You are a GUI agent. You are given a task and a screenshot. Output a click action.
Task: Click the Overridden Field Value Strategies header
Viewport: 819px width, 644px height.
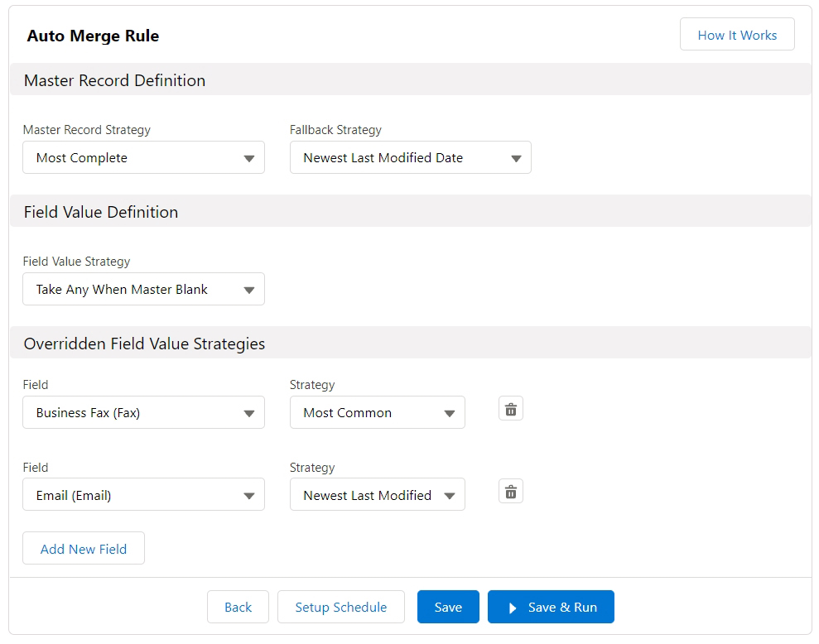pos(144,344)
